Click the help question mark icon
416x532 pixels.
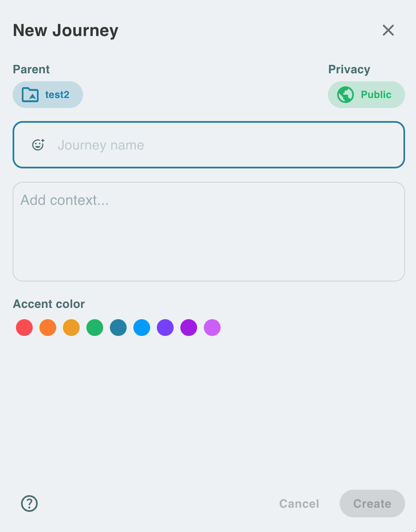29,504
